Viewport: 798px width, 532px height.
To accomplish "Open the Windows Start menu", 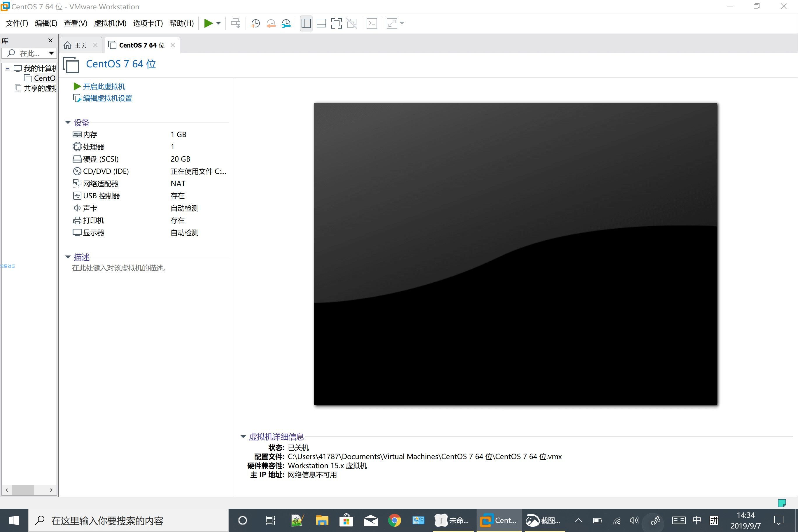I will click(14, 520).
